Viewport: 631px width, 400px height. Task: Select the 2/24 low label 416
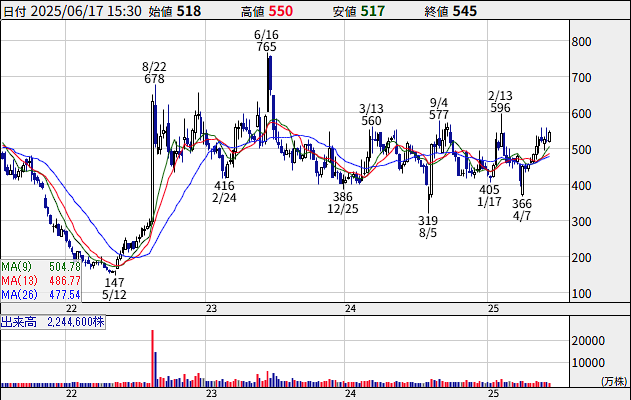click(224, 186)
